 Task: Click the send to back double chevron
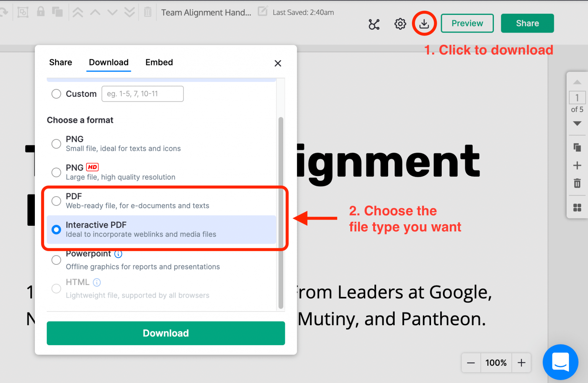[x=129, y=12]
